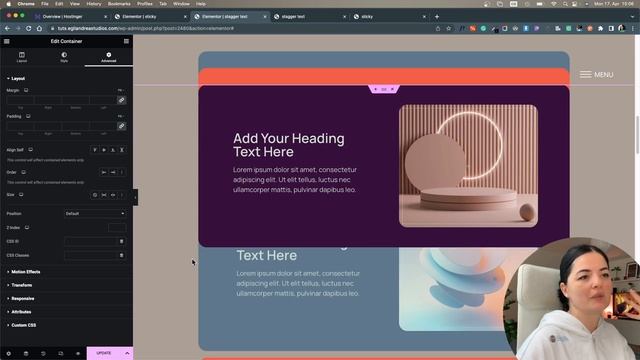The width and height of the screenshot is (640, 360).
Task: Open the Chrome Bookmarks menu
Action: [119, 4]
